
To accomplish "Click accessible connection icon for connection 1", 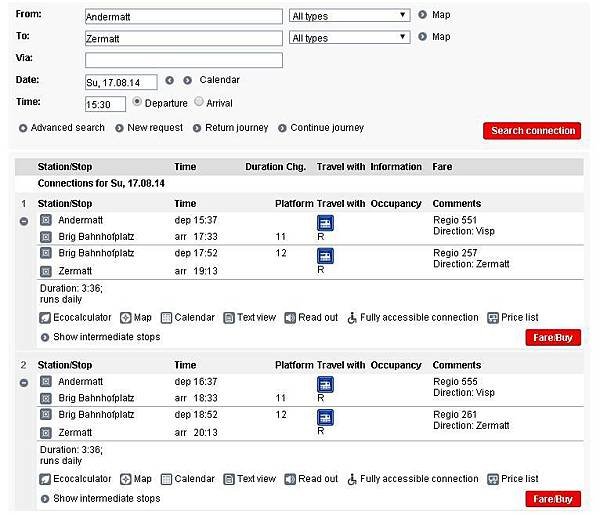I will (352, 318).
